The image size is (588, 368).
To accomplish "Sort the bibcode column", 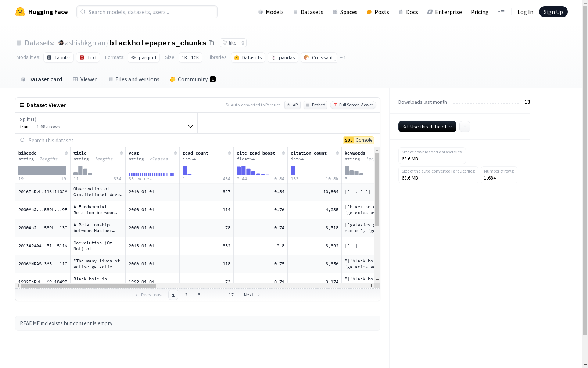I will pyautogui.click(x=66, y=153).
